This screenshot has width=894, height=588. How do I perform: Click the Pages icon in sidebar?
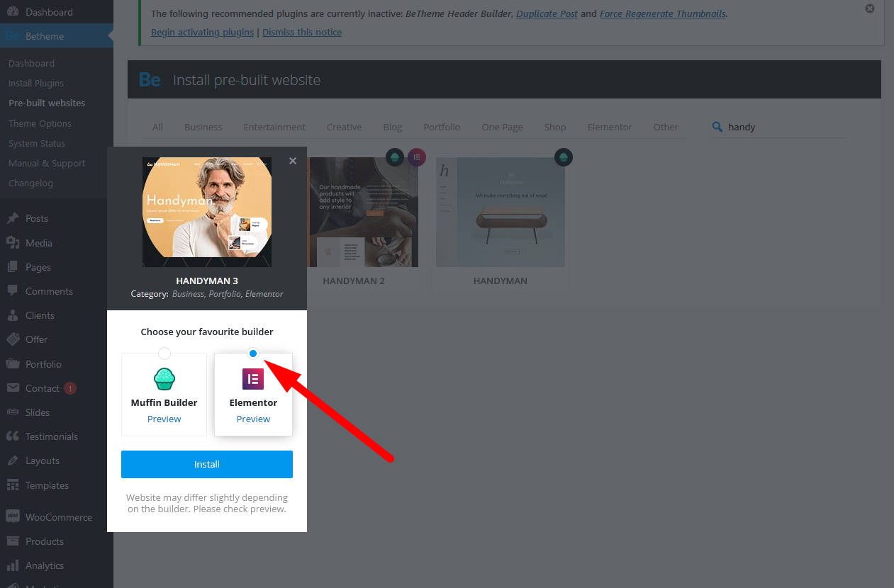point(13,267)
